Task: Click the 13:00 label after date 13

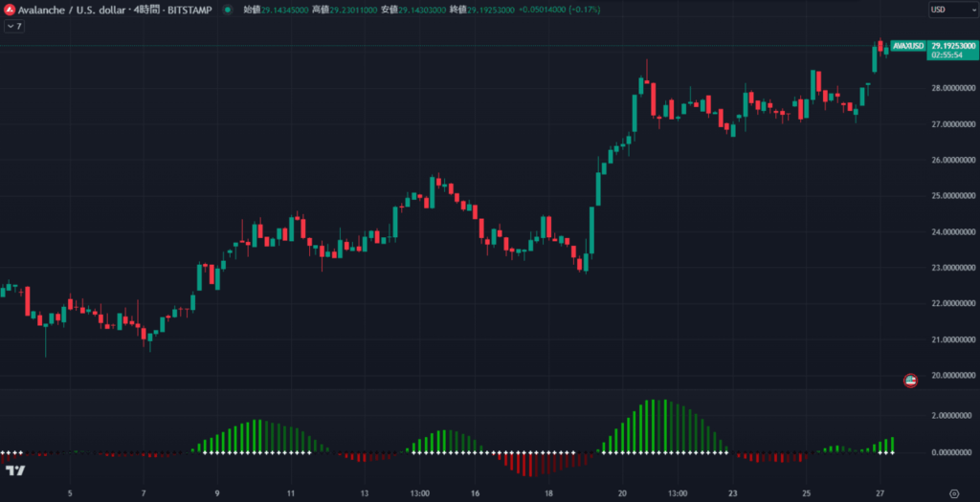Action: tap(419, 492)
